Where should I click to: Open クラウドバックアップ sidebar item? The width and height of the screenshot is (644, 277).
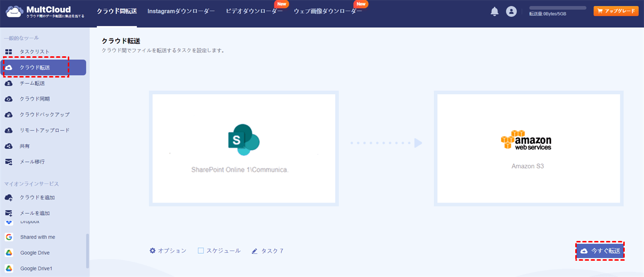[x=44, y=115]
